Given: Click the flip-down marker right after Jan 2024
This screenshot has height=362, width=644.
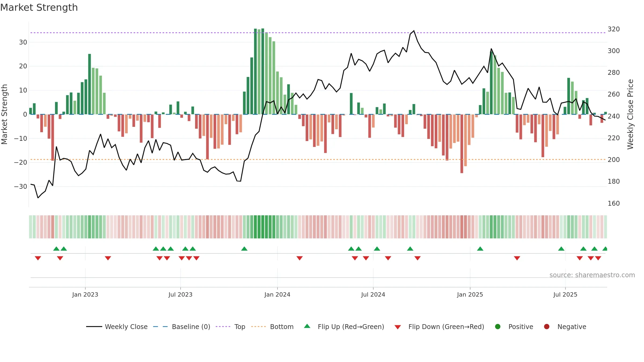Looking at the screenshot, I should click(x=299, y=258).
